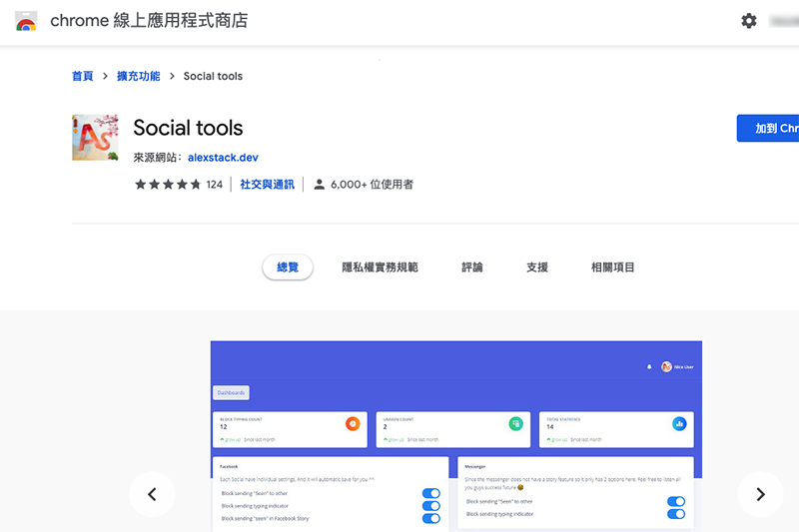Open the 隱私權實務規範 tab

click(x=380, y=267)
